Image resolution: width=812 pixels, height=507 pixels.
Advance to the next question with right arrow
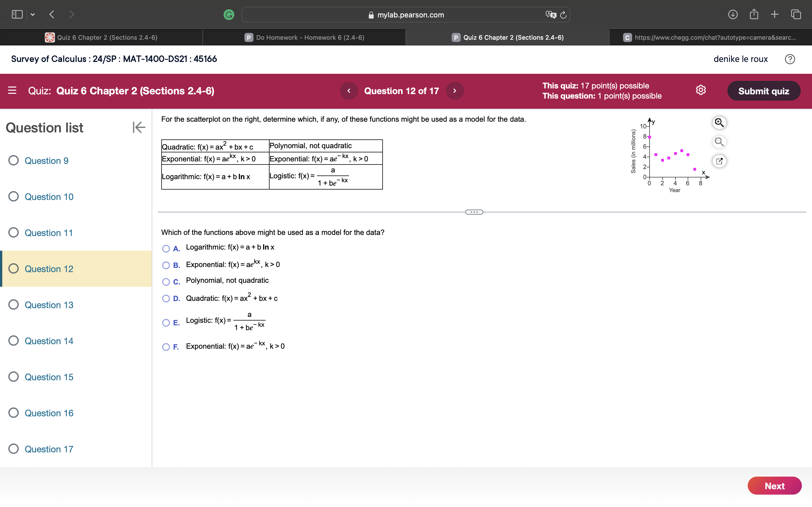(455, 90)
